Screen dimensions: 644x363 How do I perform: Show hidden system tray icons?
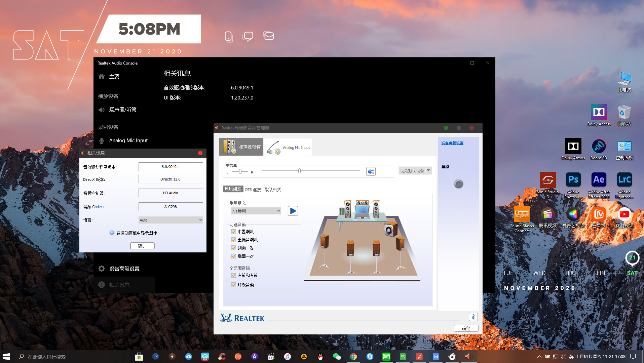coord(539,357)
